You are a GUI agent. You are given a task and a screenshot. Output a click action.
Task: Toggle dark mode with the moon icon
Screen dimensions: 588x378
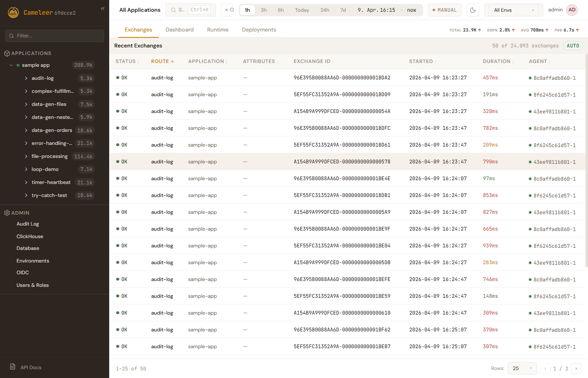pyautogui.click(x=473, y=10)
